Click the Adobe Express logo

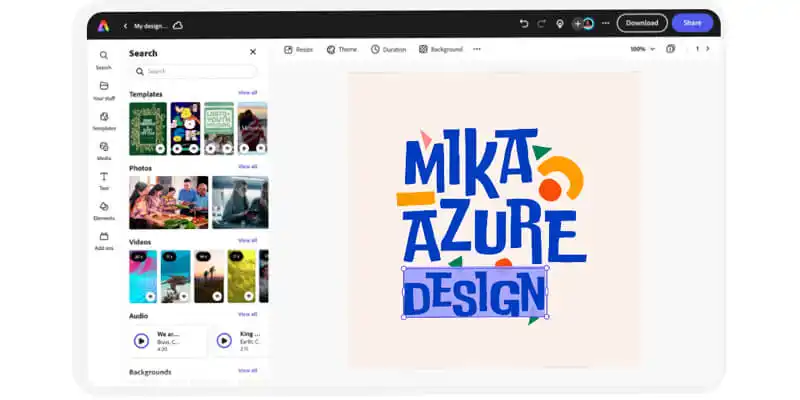pyautogui.click(x=103, y=26)
